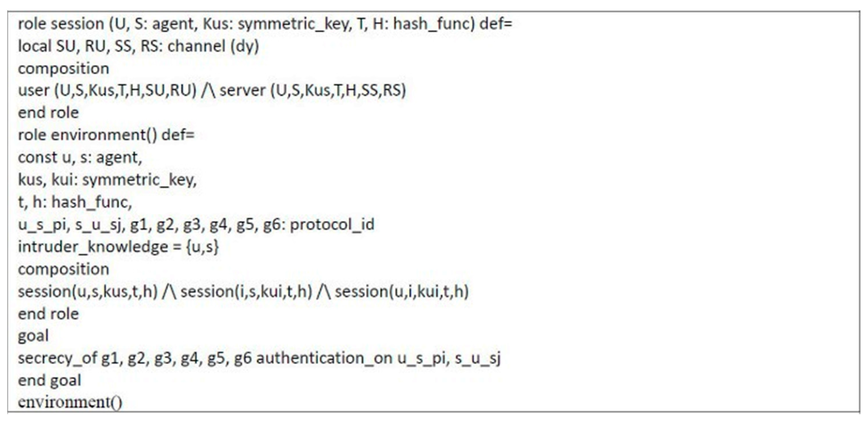This screenshot has width=868, height=423.
Task: Click the 'role environment() def=' line
Action: 106,135
